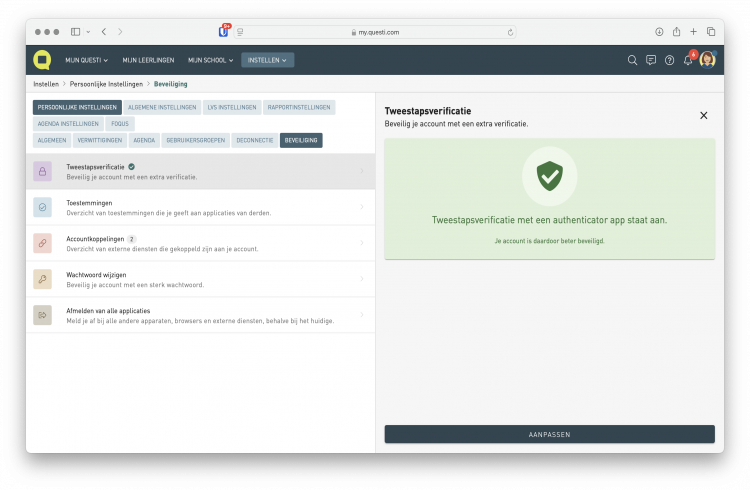Expand the Tweestapsverificatie row chevron
This screenshot has height=490, width=750.
[362, 171]
